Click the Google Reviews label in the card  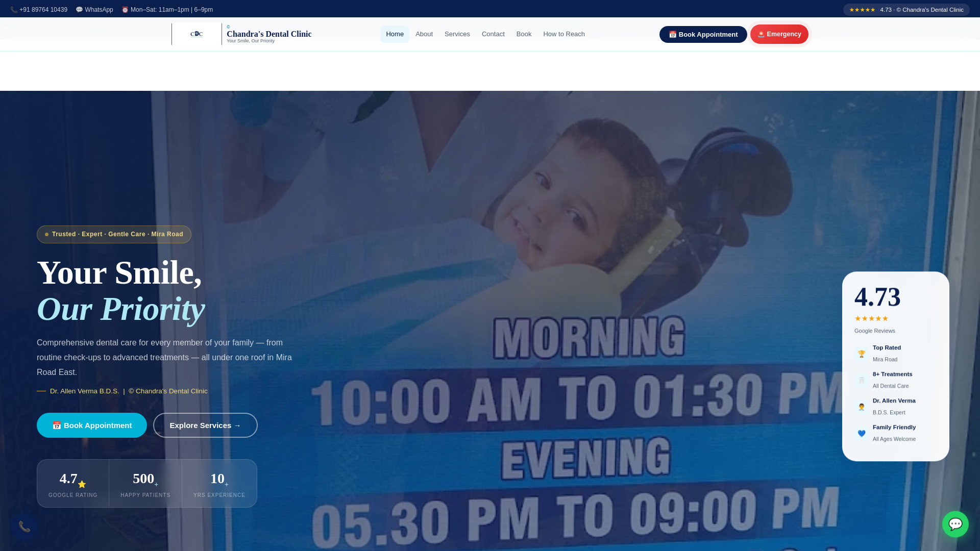(875, 331)
